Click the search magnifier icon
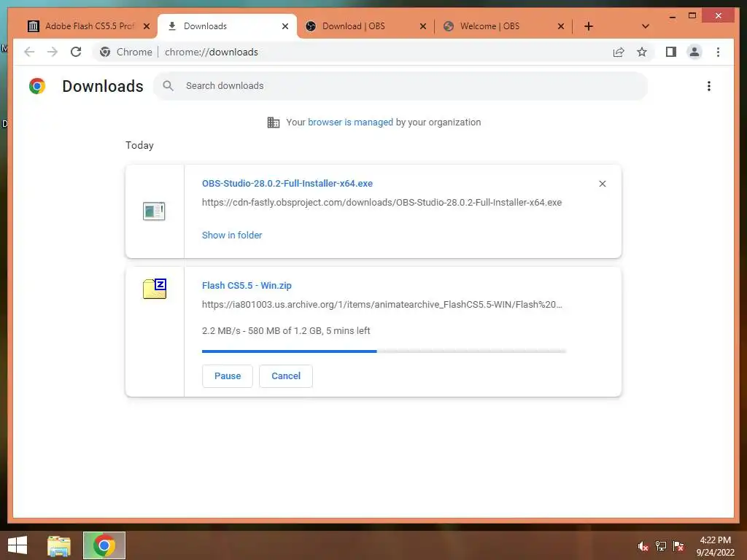Viewport: 747px width, 560px height. pos(168,86)
